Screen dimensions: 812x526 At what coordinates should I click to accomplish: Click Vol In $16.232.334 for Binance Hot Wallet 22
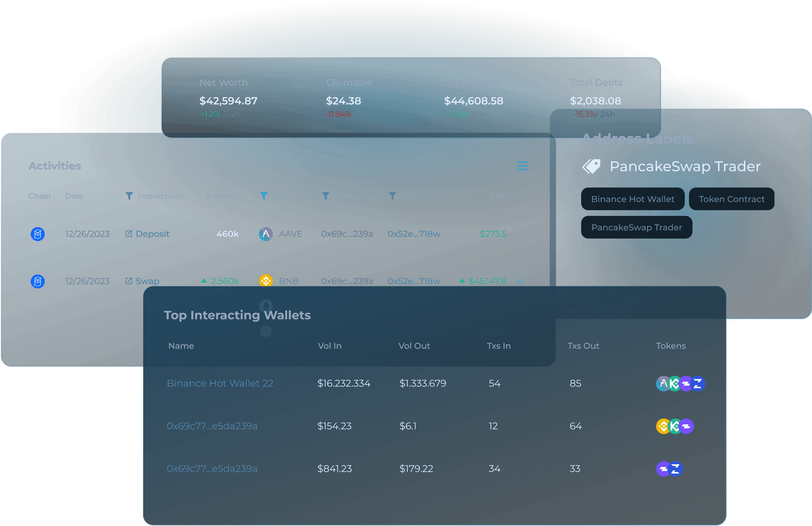344,384
